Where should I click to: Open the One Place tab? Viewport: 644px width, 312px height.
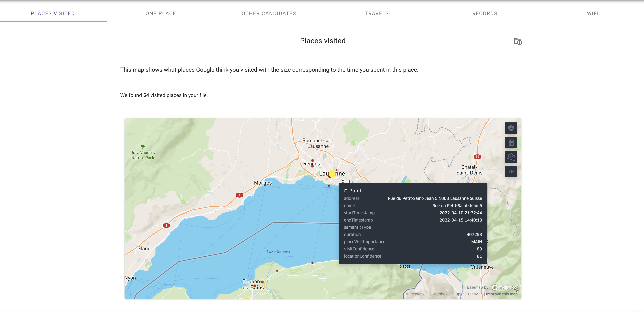(x=161, y=14)
